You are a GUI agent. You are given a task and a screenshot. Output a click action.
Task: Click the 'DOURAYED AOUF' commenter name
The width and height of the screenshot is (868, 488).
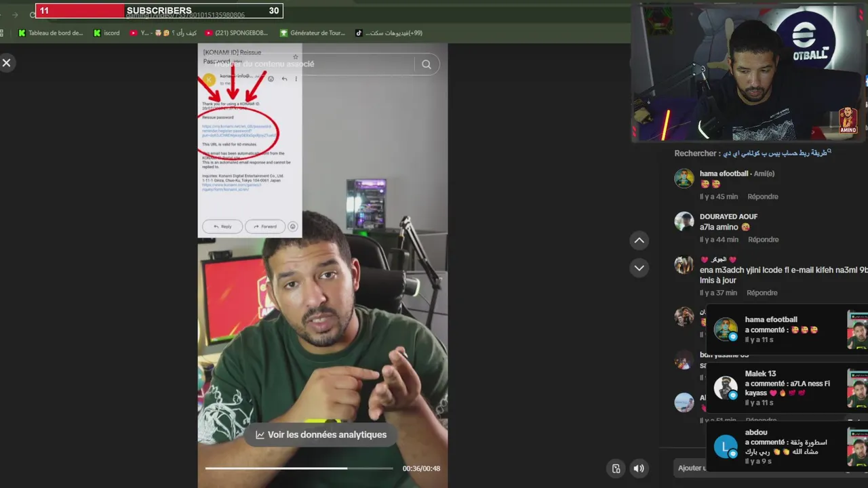(x=728, y=216)
